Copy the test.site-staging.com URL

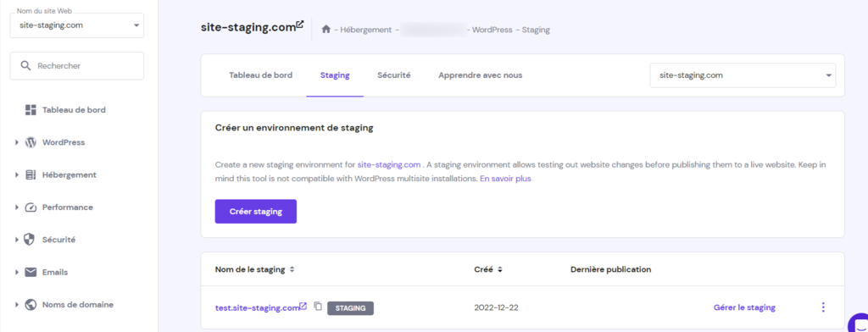coord(318,306)
